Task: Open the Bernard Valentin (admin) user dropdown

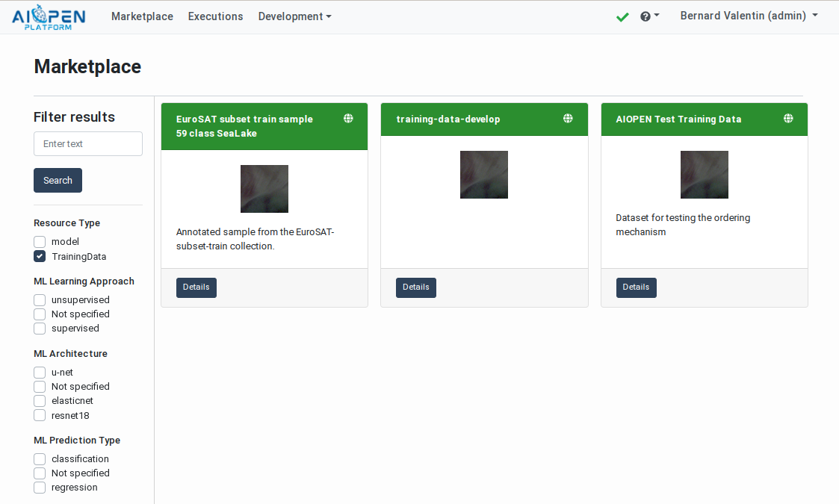Action: tap(748, 16)
